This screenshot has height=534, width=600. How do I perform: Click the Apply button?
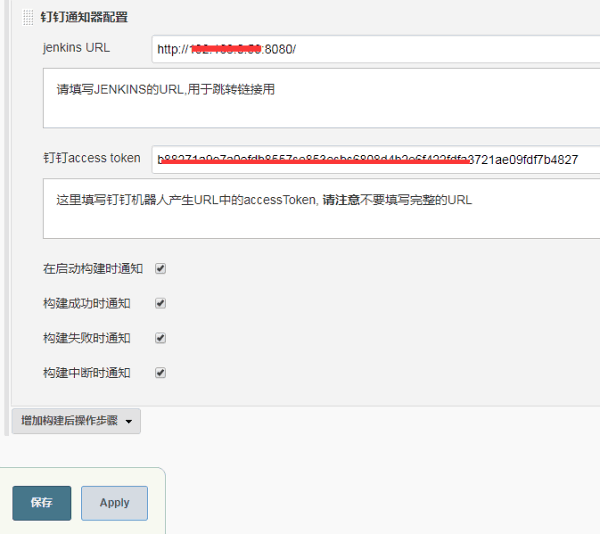click(114, 503)
